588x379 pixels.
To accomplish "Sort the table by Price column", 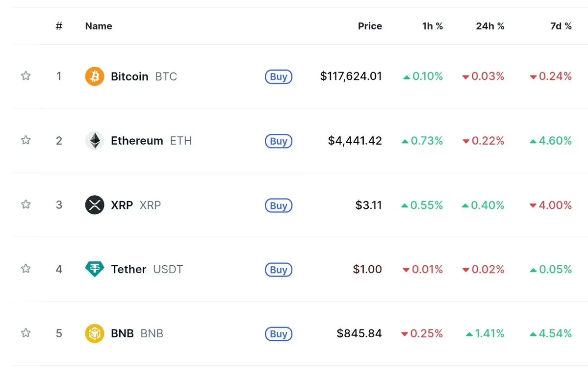I will tap(370, 26).
